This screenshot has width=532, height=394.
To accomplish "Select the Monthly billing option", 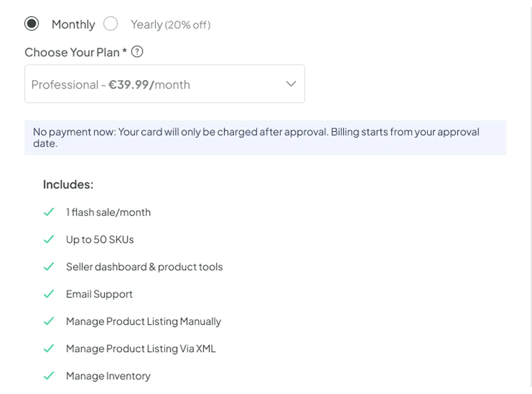I will (x=32, y=24).
